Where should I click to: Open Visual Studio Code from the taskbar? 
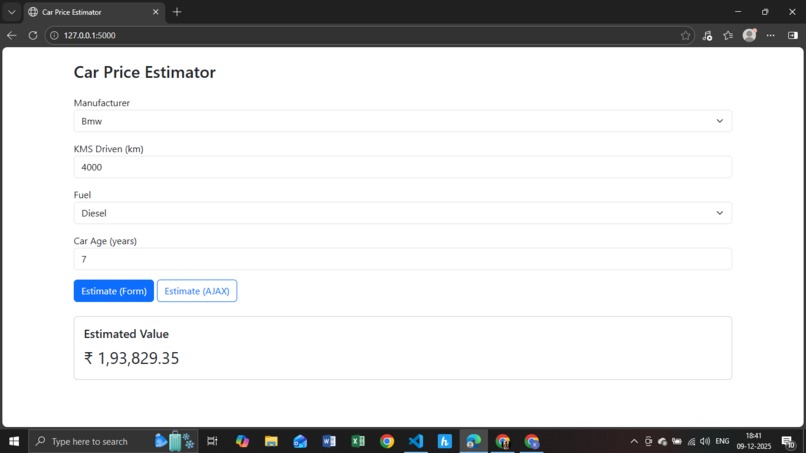coord(416,441)
